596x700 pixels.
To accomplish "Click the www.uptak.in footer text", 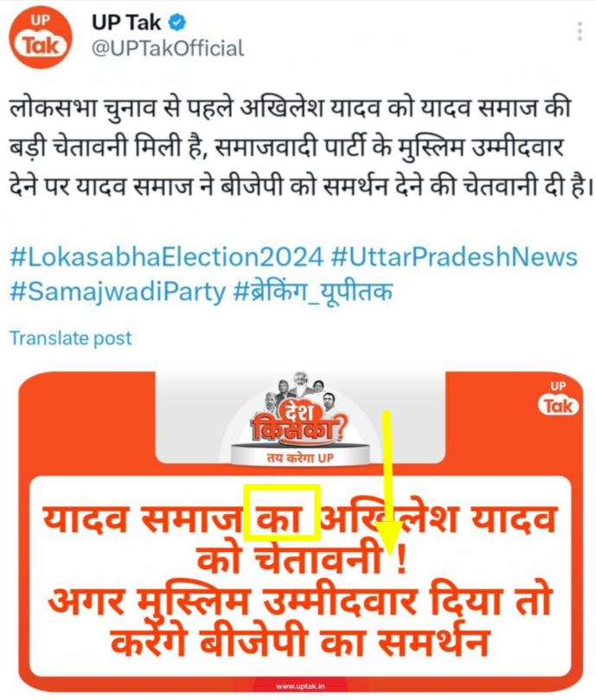I will pos(300,686).
